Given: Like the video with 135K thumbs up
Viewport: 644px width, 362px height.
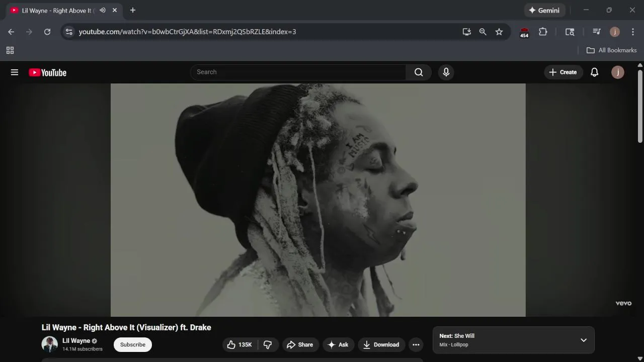Looking at the screenshot, I should point(239,344).
